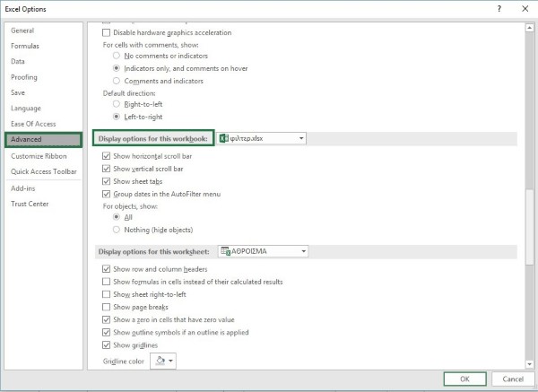Uncheck Show vertical scroll bar

click(107, 169)
